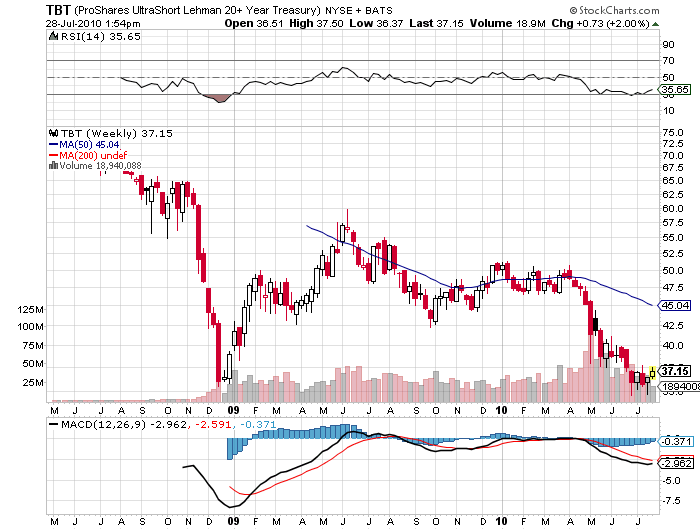Click the Last 37.15 header value

pos(436,24)
